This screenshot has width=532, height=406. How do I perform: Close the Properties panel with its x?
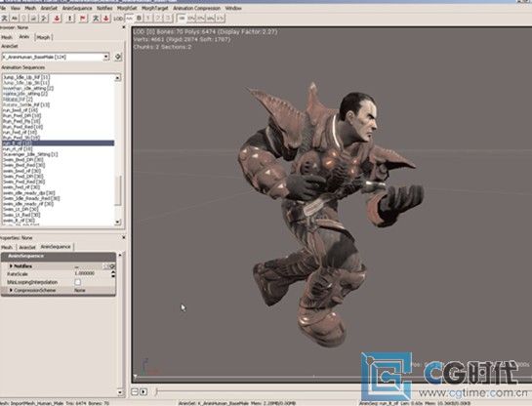(124, 237)
